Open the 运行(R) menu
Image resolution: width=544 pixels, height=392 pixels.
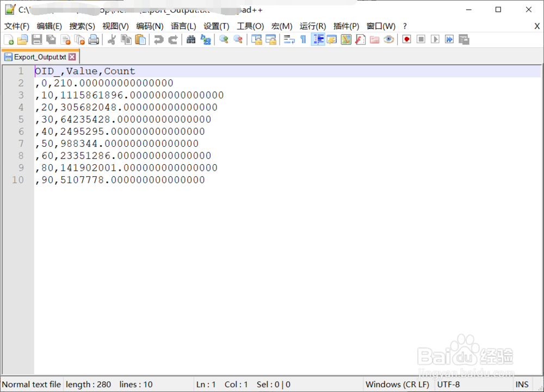point(313,26)
